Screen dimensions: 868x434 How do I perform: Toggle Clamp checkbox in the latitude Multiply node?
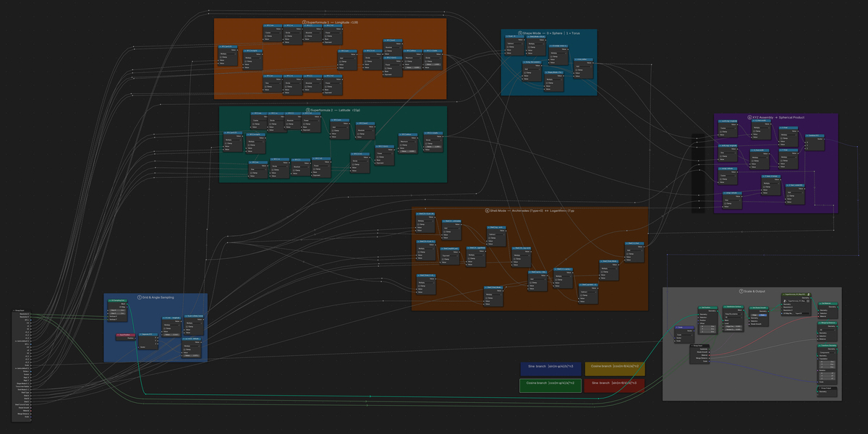point(184,349)
